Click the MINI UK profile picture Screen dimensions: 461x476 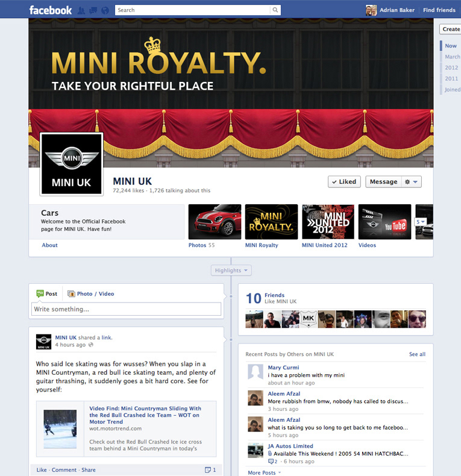(71, 164)
